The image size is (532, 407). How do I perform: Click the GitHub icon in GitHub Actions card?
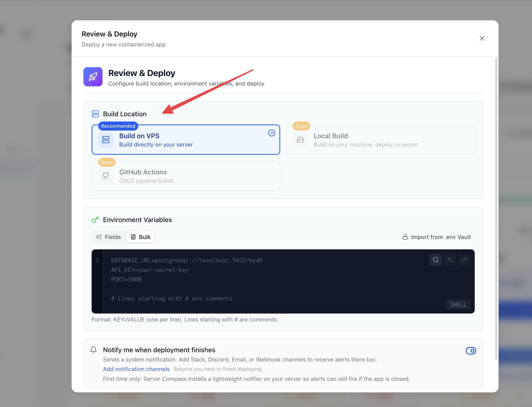(x=106, y=176)
